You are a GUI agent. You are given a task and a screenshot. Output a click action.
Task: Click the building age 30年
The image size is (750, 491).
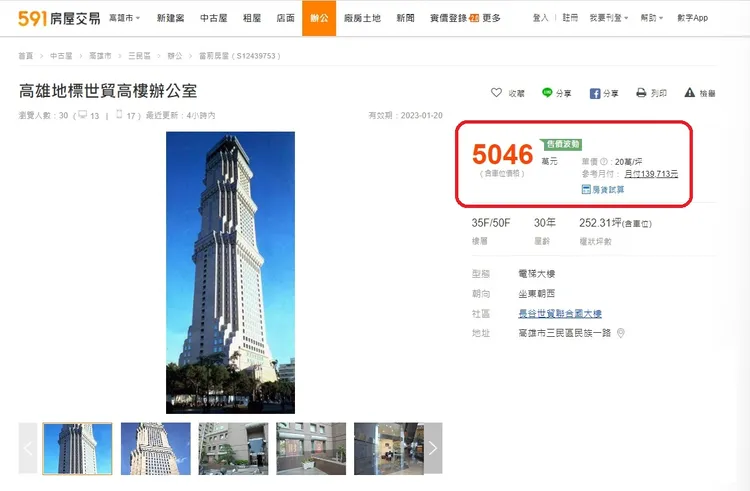545,223
